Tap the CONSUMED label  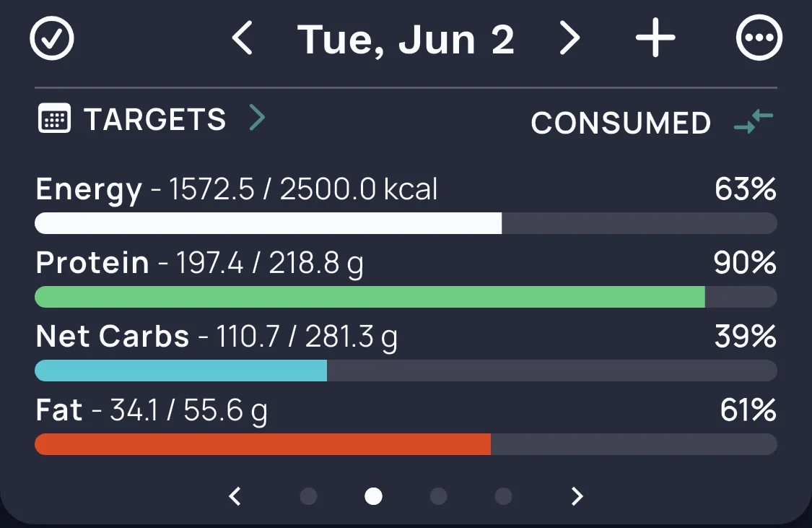[621, 124]
